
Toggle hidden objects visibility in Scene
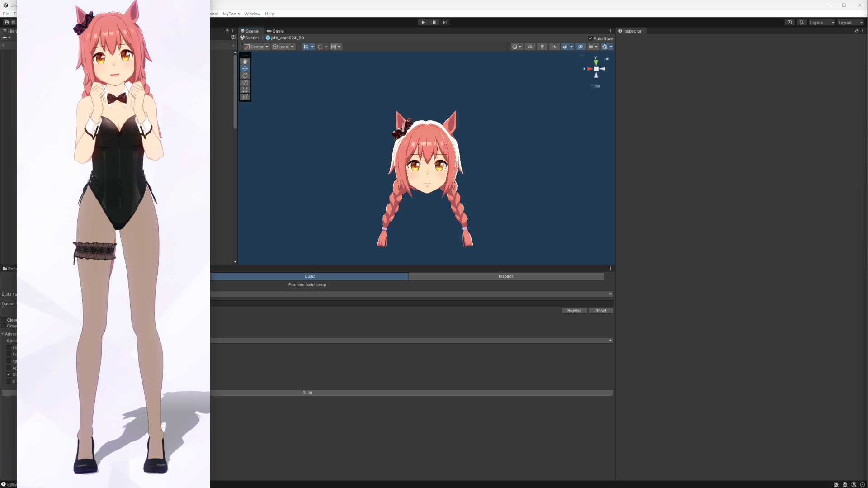(x=580, y=47)
